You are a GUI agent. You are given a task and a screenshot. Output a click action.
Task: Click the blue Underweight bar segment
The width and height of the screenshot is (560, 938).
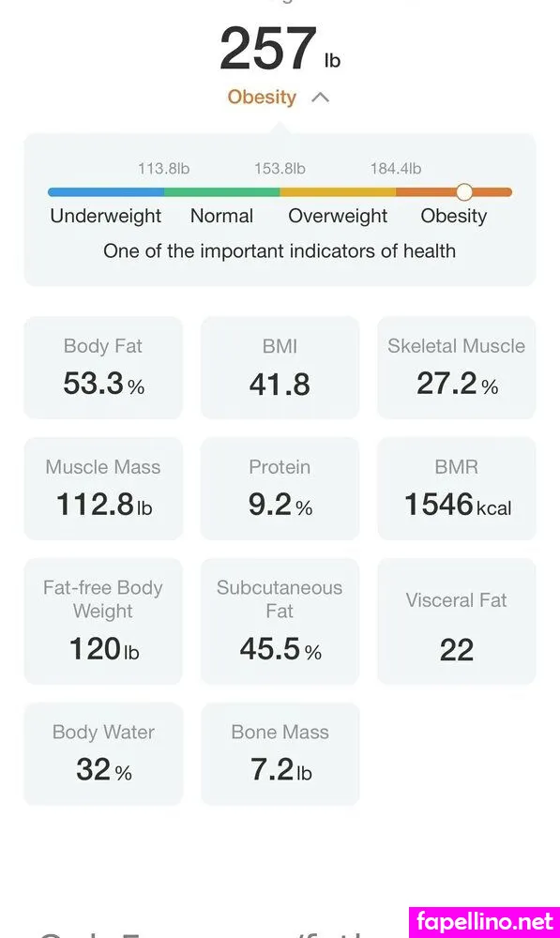click(106, 192)
